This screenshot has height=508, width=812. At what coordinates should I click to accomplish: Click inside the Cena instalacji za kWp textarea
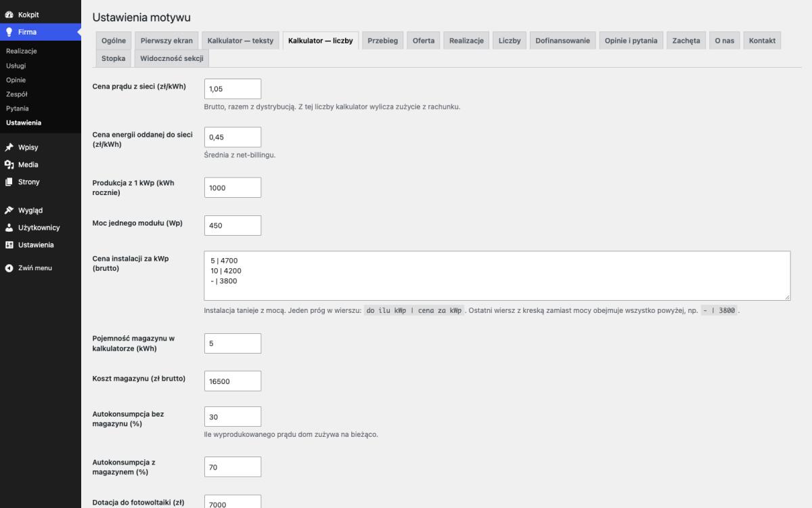[x=497, y=276]
